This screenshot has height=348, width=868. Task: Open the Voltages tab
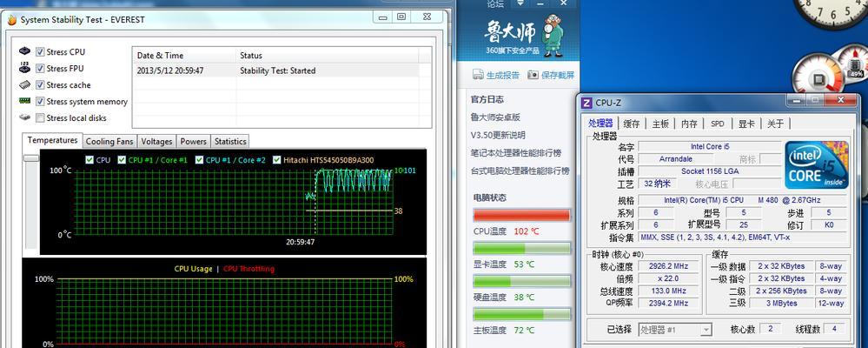[x=156, y=141]
